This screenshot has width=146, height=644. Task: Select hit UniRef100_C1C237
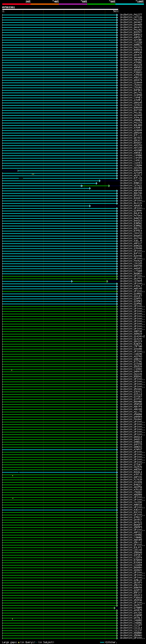tap(131, 630)
